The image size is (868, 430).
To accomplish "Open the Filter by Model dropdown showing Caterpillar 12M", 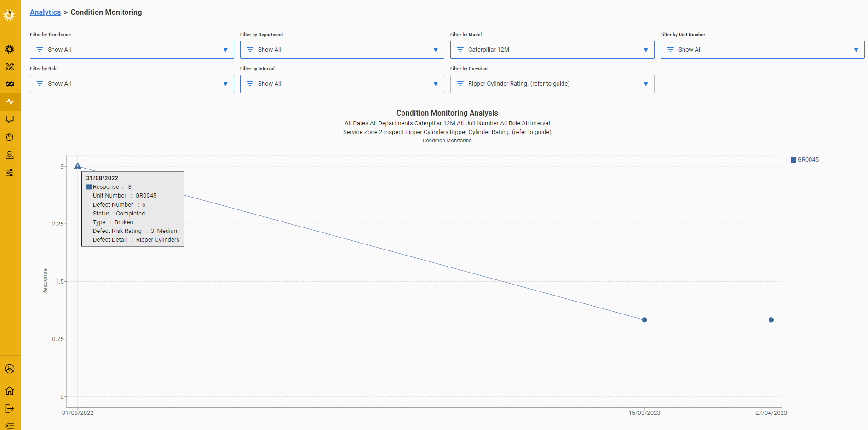I will pos(552,50).
